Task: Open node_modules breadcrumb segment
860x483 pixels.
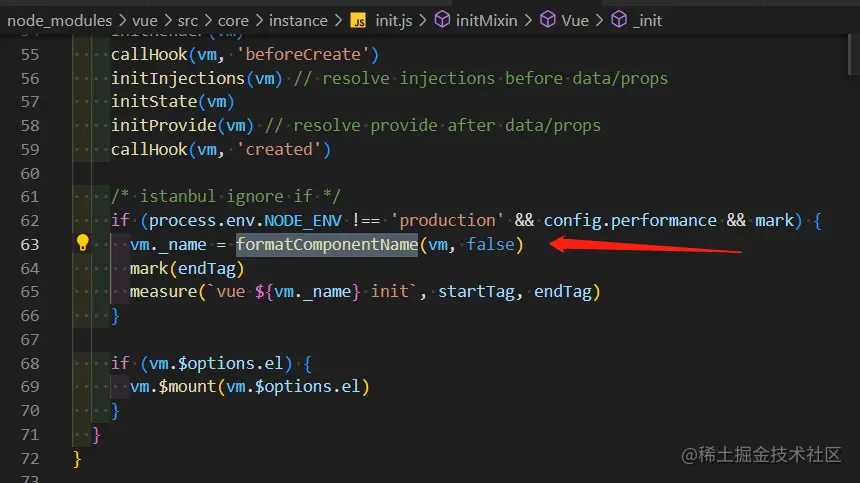Action: coord(59,21)
